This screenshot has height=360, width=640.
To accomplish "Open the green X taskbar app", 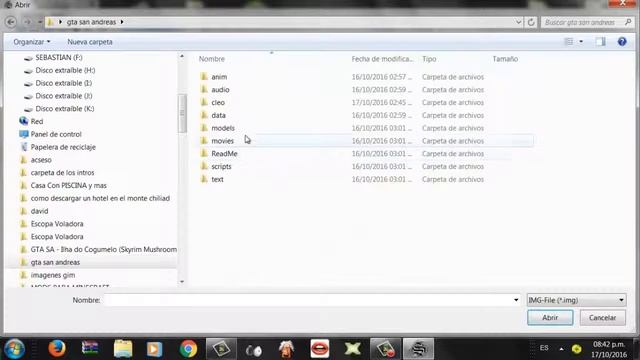I will [x=352, y=349].
